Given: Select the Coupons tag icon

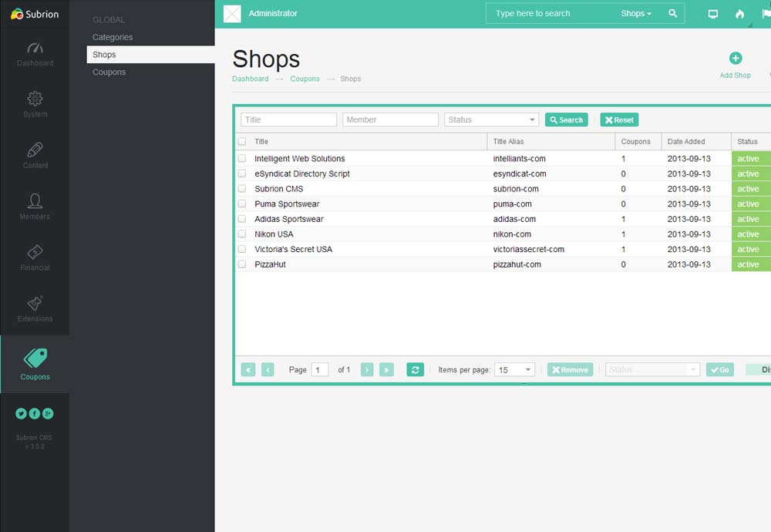Looking at the screenshot, I should click(35, 358).
